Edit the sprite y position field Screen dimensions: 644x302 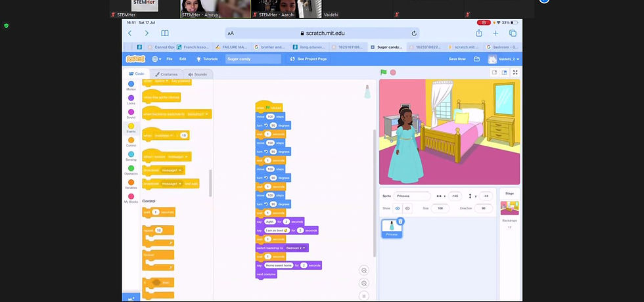[486, 196]
